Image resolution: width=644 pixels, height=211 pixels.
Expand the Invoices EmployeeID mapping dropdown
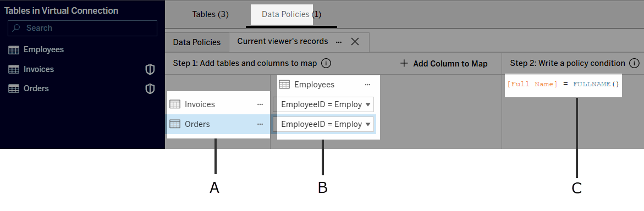(323, 104)
